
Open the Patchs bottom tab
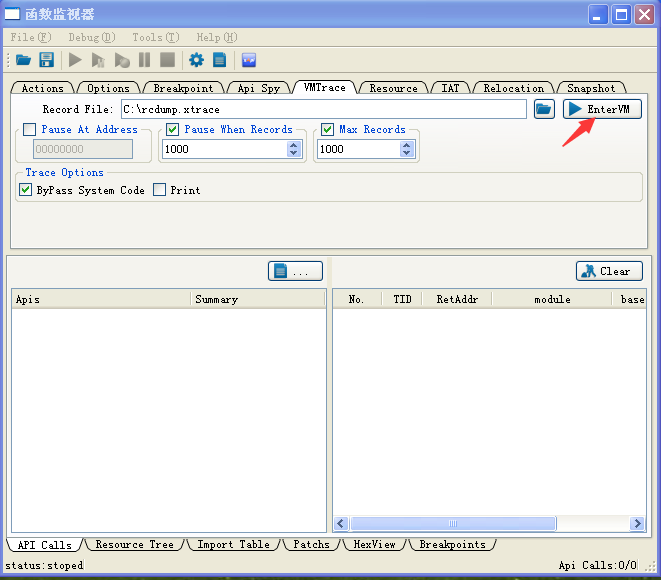tap(312, 545)
